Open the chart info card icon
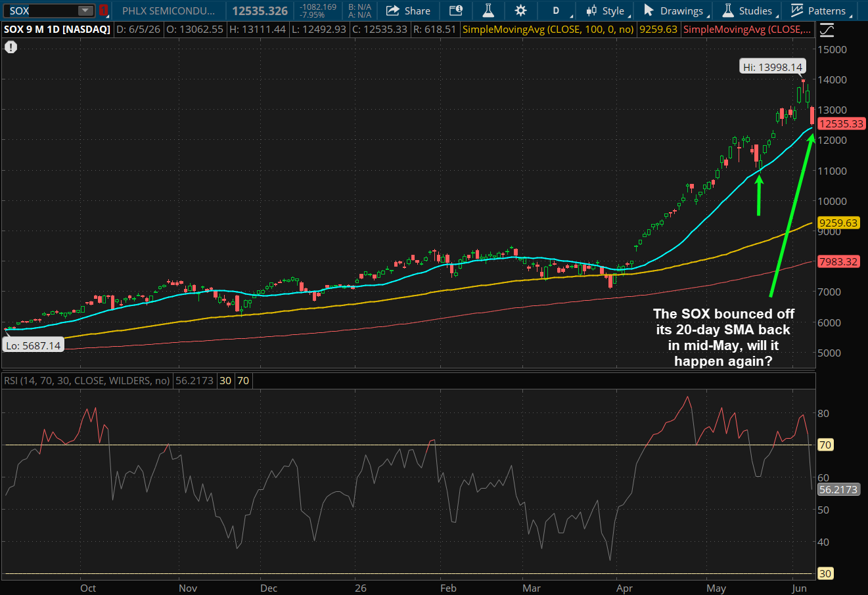Viewport: 868px width, 595px height. pos(456,11)
